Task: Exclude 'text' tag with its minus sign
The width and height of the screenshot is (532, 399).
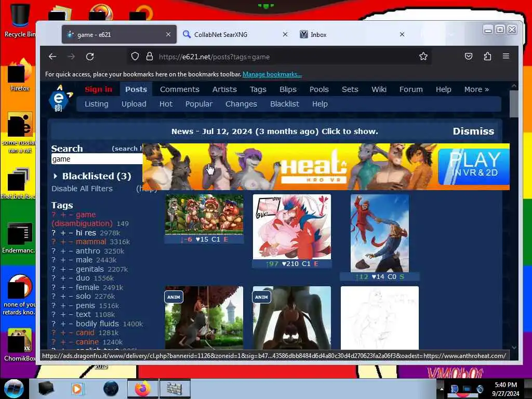Action: (x=71, y=314)
